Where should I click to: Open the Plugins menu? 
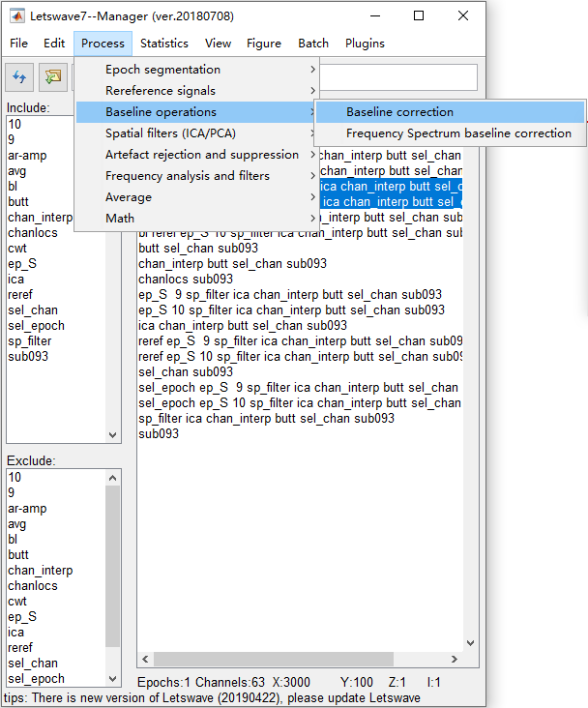[x=365, y=44]
